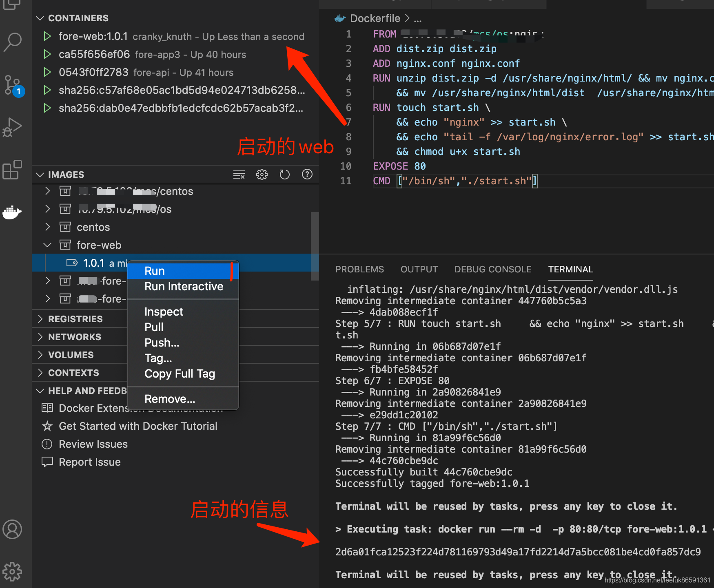The height and width of the screenshot is (588, 714).
Task: Click play icon of ca55f656ef06 container
Action: click(47, 54)
